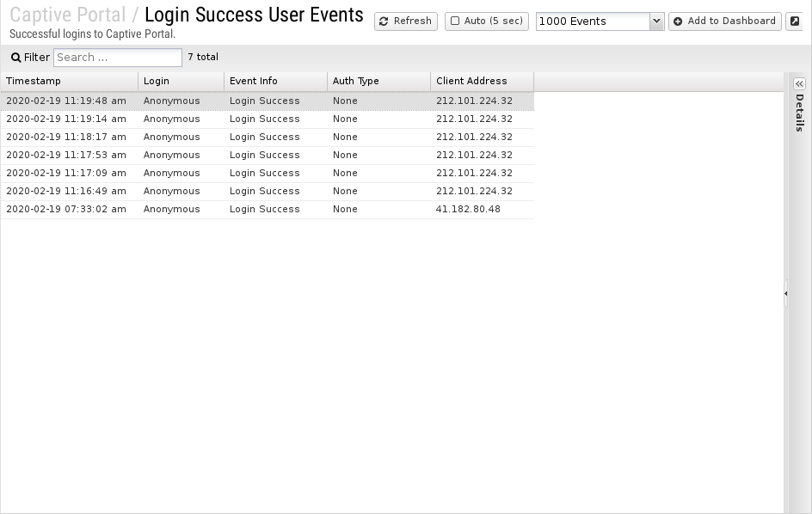Click the Auth Type column header
The height and width of the screenshot is (514, 812).
[x=378, y=81]
